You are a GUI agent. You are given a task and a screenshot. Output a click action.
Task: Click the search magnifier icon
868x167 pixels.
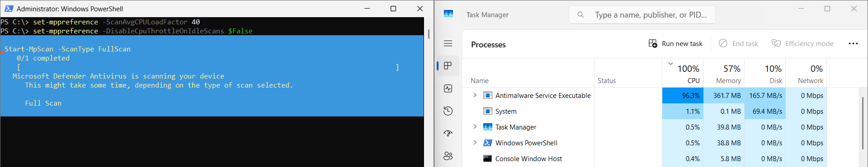[580, 15]
